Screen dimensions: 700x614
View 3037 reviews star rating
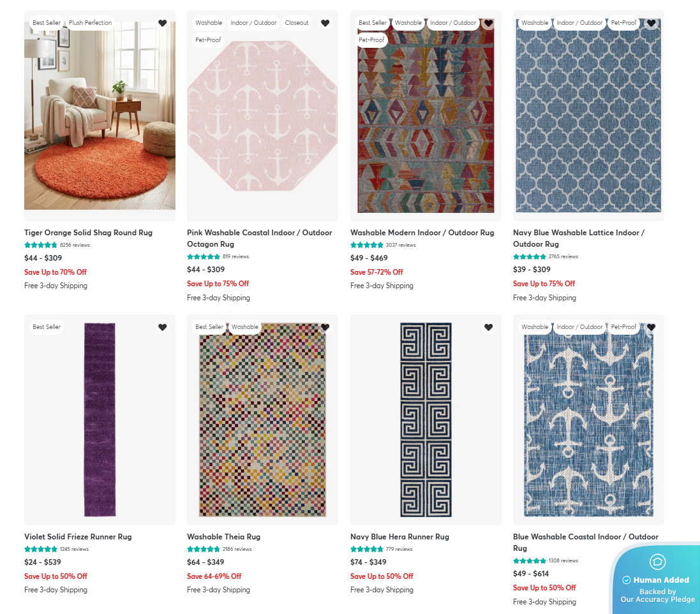point(367,245)
